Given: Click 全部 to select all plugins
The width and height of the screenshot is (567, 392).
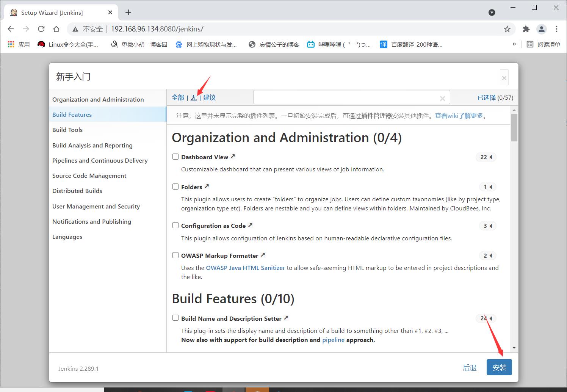Looking at the screenshot, I should pos(178,97).
